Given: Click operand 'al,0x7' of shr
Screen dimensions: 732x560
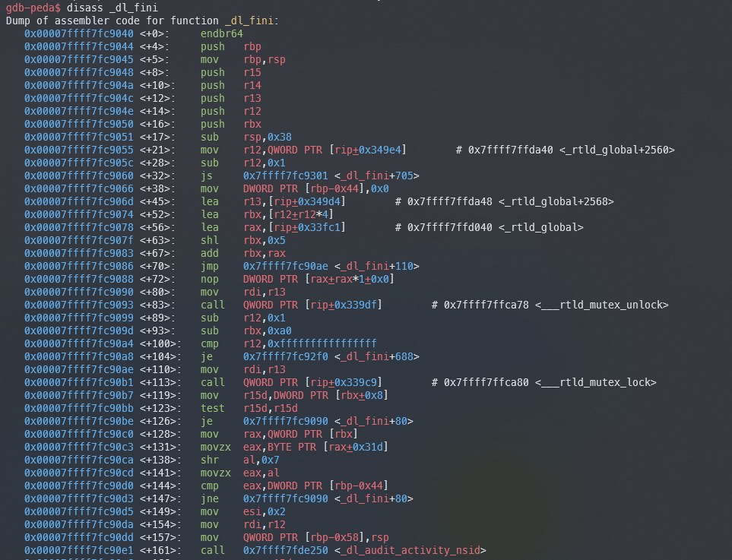Looking at the screenshot, I should (x=261, y=460).
